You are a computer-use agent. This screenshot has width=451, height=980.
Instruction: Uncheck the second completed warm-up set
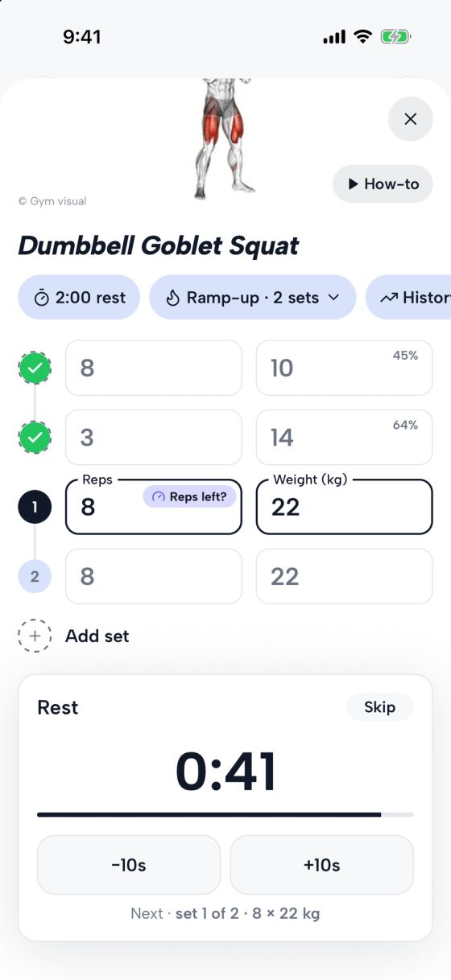click(35, 437)
